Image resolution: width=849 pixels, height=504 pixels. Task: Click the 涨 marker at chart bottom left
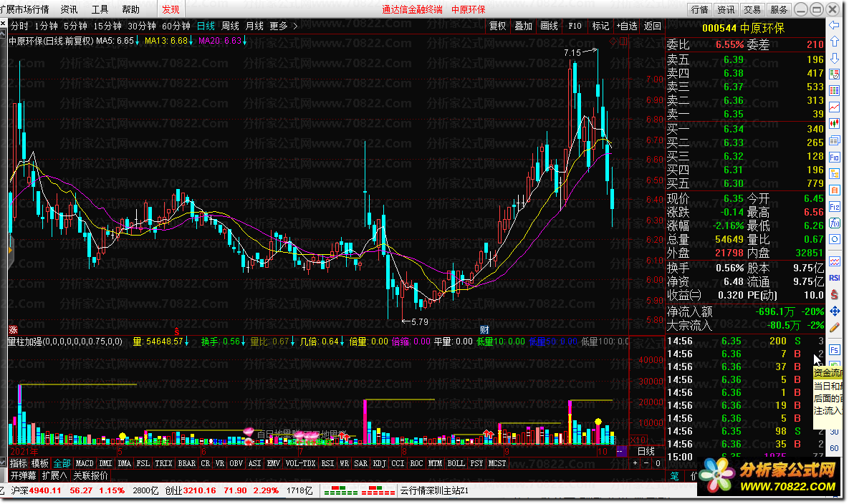tap(13, 330)
